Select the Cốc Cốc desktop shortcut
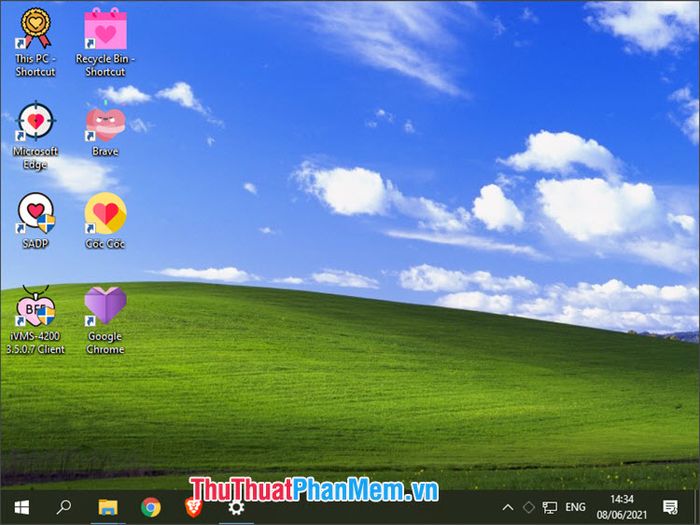This screenshot has width=700, height=525. 105,221
